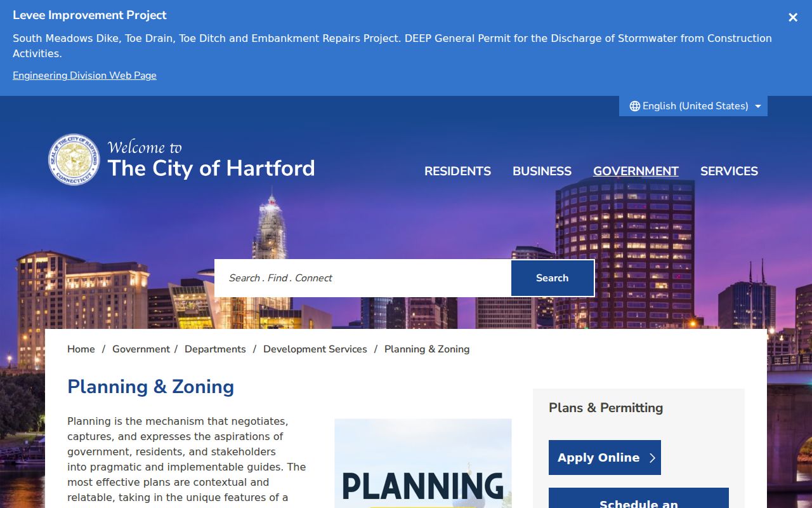Click the Apply Online button
This screenshot has width=812, height=508.
[x=605, y=457]
